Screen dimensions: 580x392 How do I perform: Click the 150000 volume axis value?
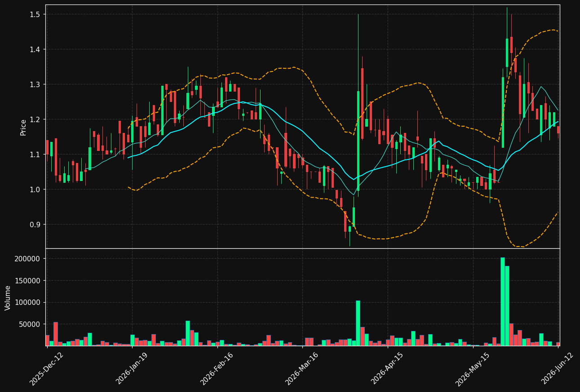point(28,281)
